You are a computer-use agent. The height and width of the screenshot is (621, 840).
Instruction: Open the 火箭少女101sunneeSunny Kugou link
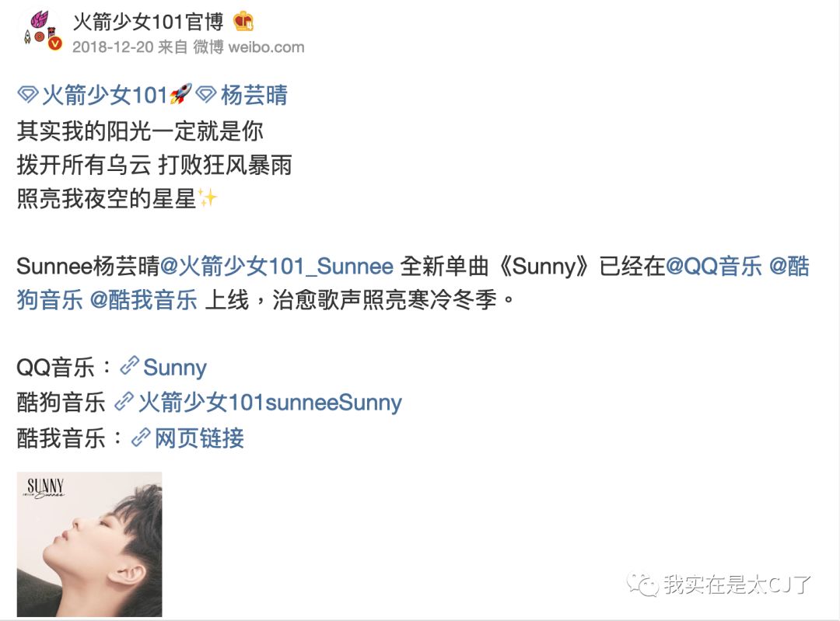tap(270, 402)
